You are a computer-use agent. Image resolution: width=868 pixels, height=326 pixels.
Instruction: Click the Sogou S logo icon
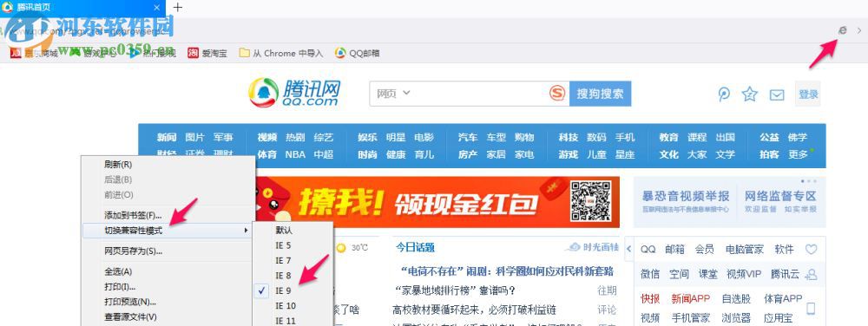[x=557, y=94]
